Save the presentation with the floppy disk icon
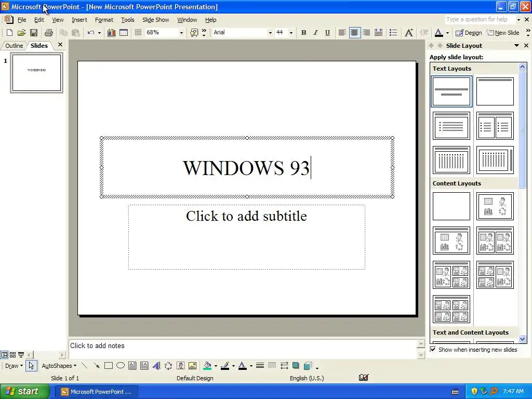Screen dimensions: 532x399 [x=34, y=33]
